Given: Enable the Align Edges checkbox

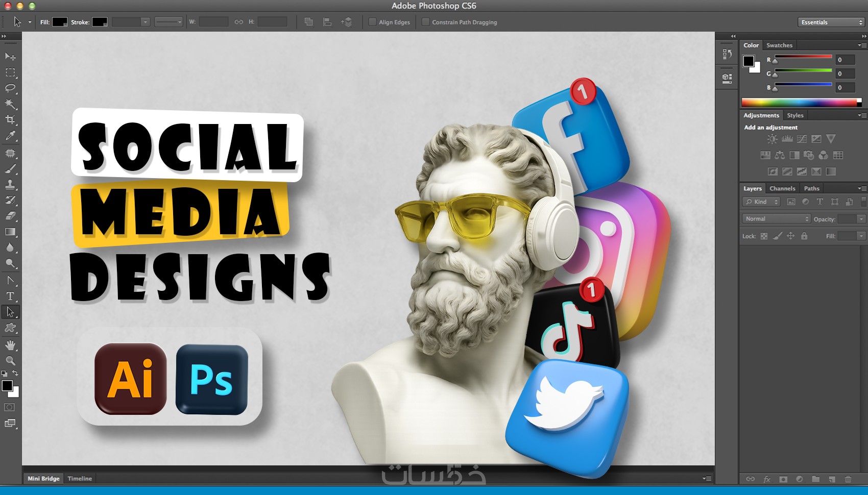Looking at the screenshot, I should tap(372, 22).
